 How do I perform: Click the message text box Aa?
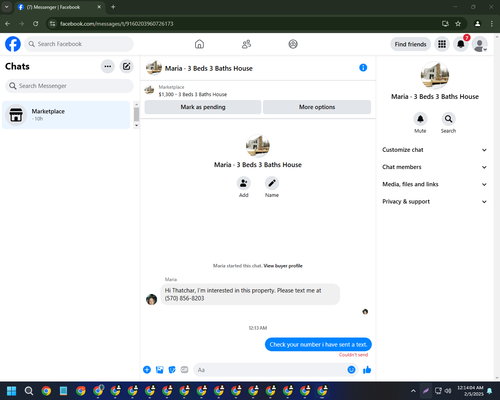click(270, 370)
